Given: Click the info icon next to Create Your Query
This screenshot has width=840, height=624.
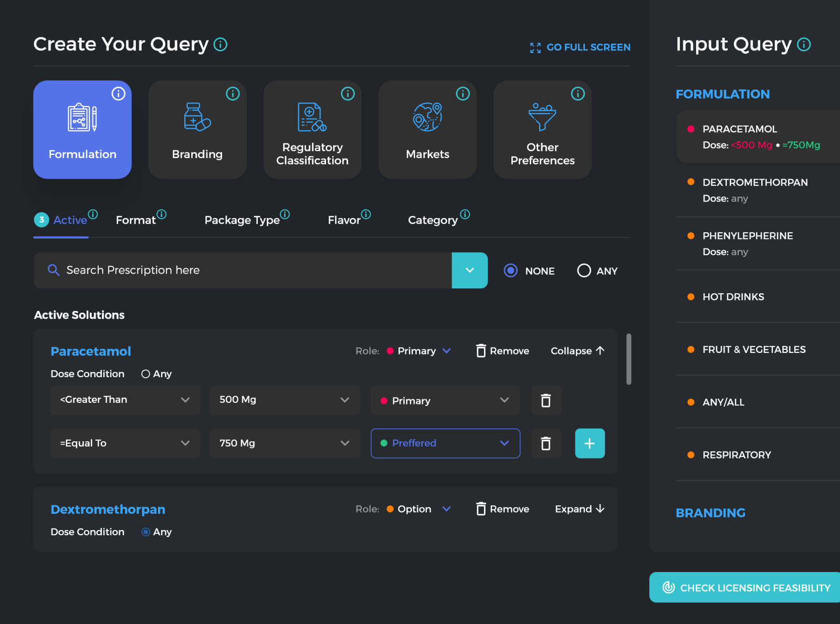Looking at the screenshot, I should (220, 44).
